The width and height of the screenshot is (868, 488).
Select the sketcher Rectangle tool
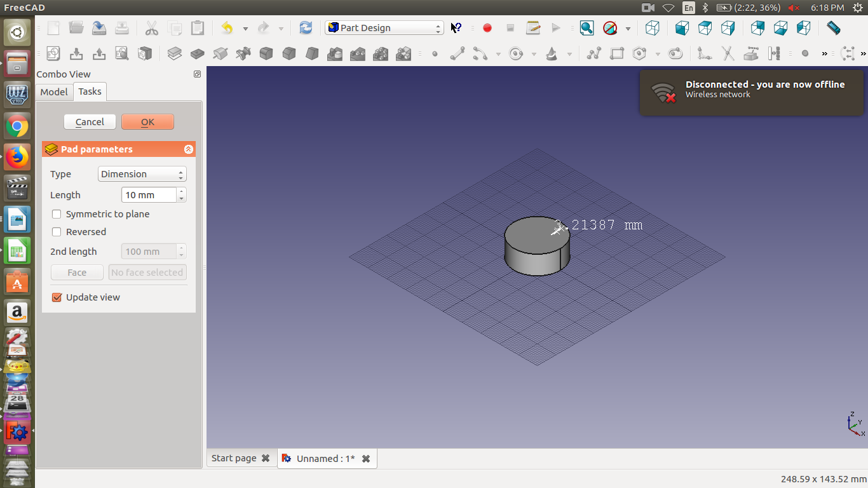coord(617,54)
